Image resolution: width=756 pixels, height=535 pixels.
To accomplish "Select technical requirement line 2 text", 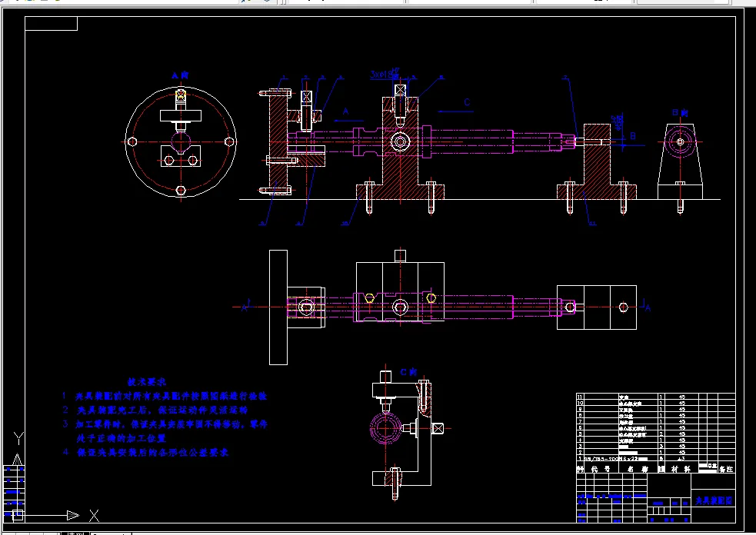I will 155,410.
